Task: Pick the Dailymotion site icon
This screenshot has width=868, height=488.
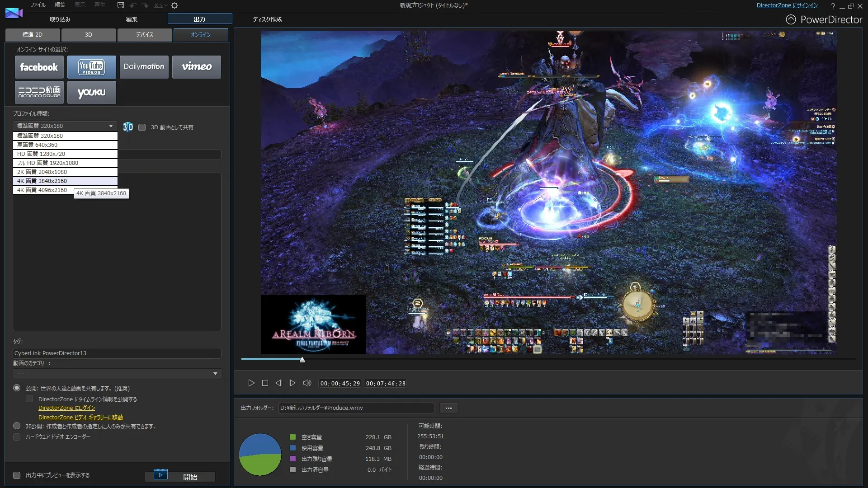Action: pyautogui.click(x=144, y=67)
